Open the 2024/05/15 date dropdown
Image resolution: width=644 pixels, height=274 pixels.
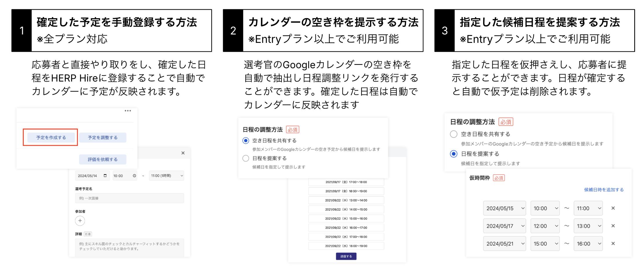(x=505, y=208)
